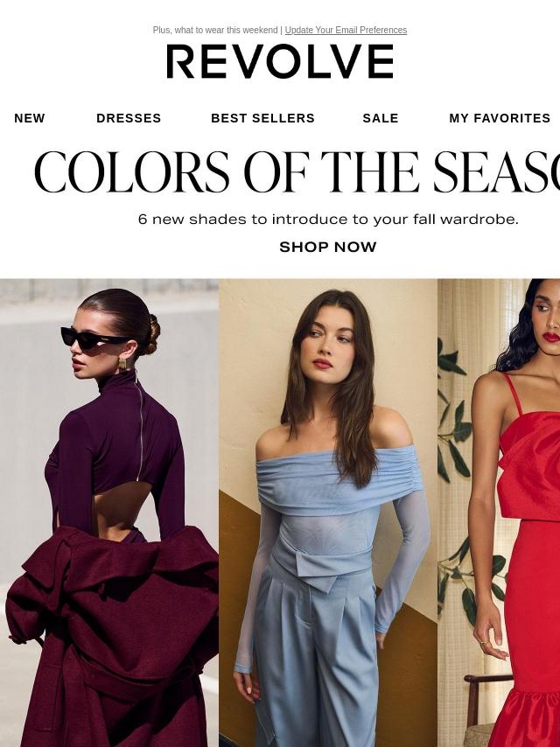Click the gold earring on the model
Image resolution: width=560 pixels, height=747 pixels.
[x=122, y=364]
